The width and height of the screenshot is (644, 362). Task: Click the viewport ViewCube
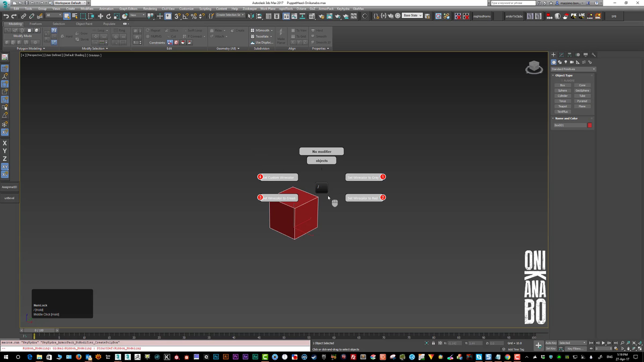[534, 67]
